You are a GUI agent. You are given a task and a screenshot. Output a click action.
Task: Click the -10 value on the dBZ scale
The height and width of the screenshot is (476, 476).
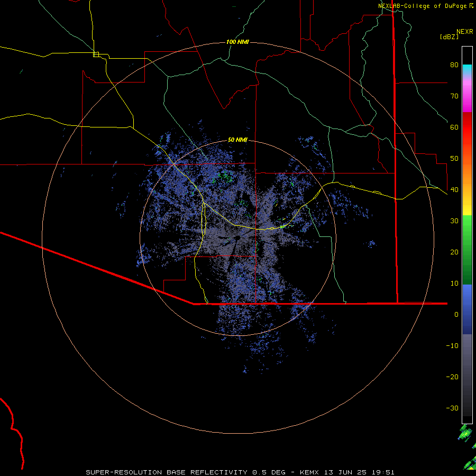pyautogui.click(x=452, y=346)
